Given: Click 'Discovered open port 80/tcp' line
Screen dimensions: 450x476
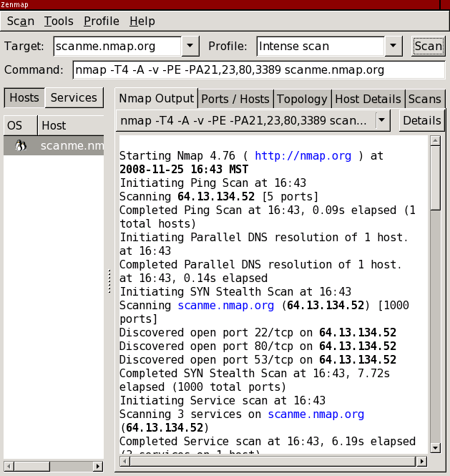Looking at the screenshot, I should click(x=258, y=346).
